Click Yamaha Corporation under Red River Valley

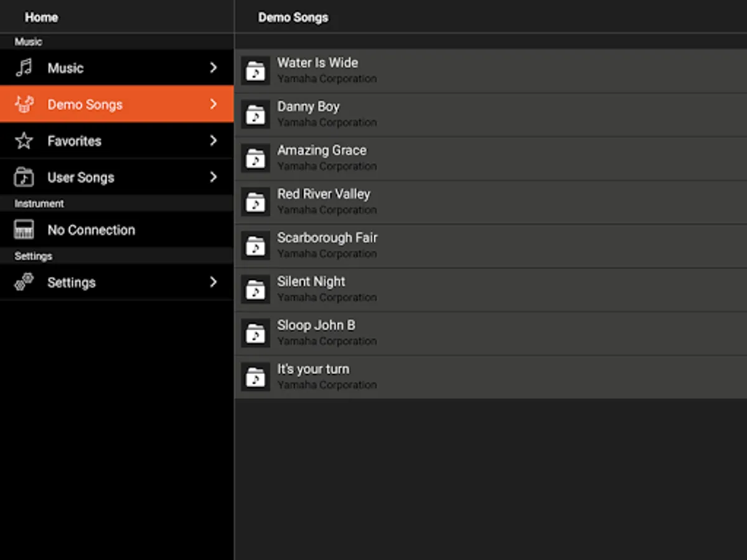coord(327,210)
